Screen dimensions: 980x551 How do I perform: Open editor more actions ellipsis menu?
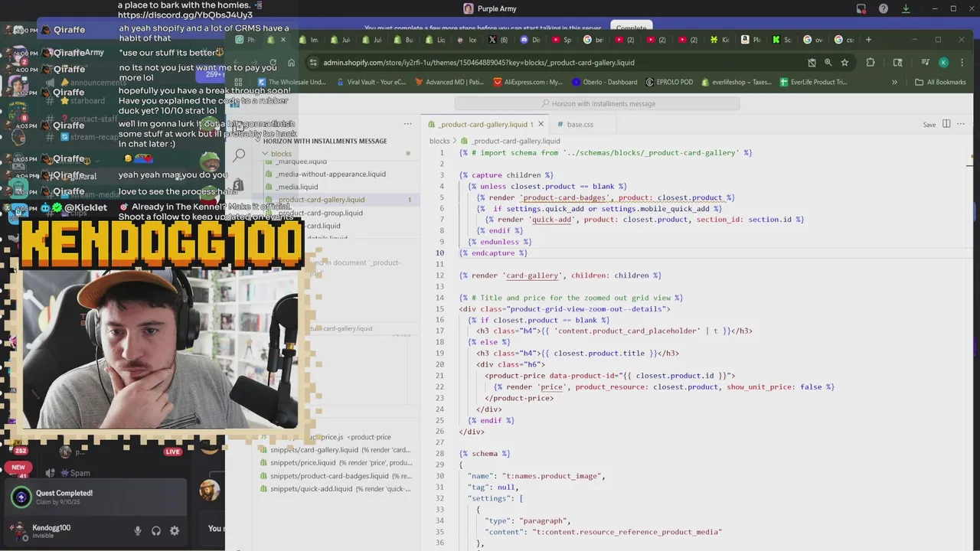point(961,124)
